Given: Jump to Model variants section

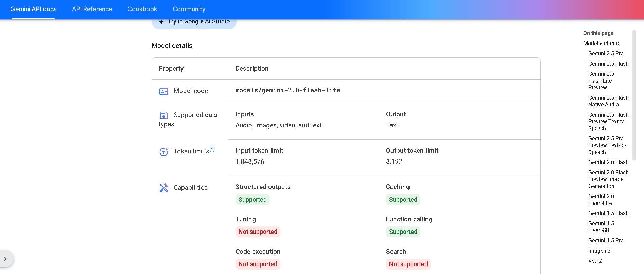Looking at the screenshot, I should 601,43.
